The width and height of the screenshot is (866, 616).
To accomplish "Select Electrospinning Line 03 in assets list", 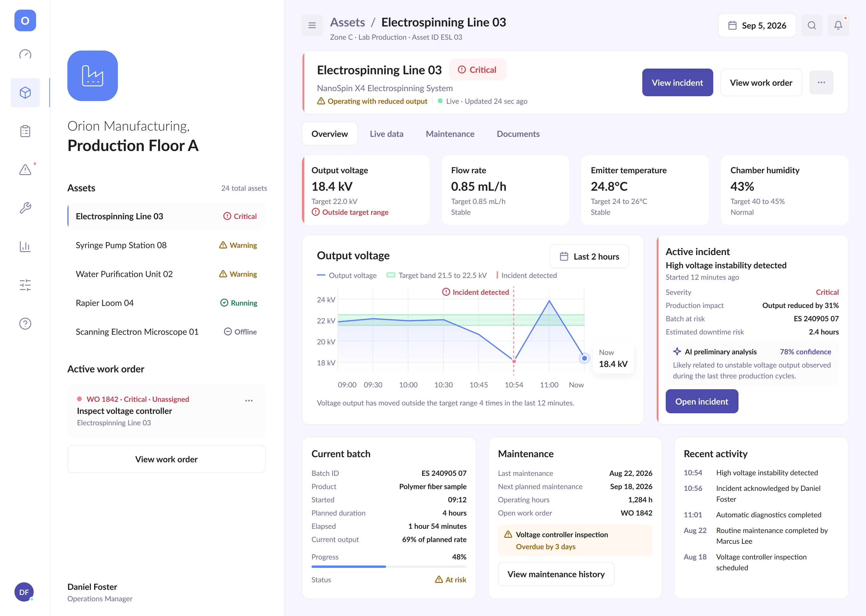I will click(167, 216).
